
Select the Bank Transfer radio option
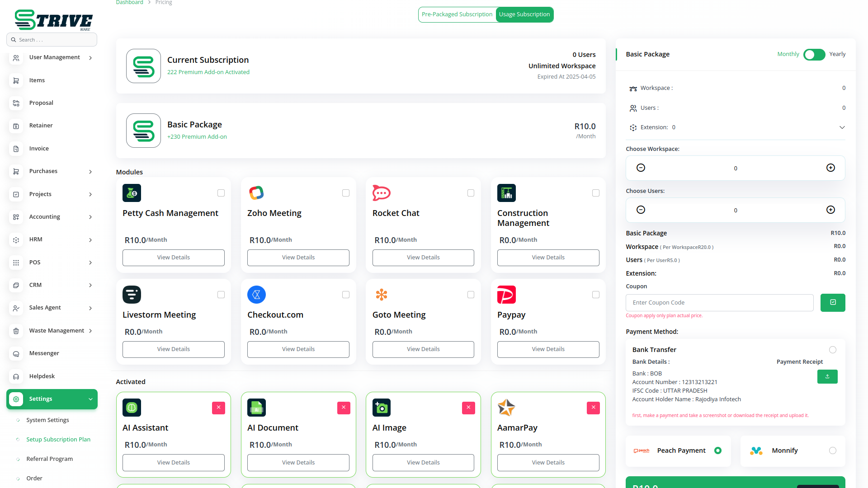[832, 350]
